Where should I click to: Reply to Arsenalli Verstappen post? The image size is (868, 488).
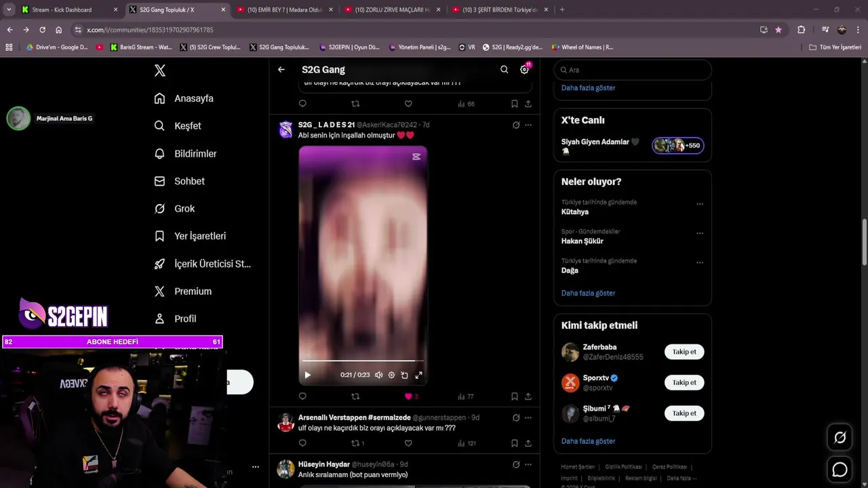point(302,443)
